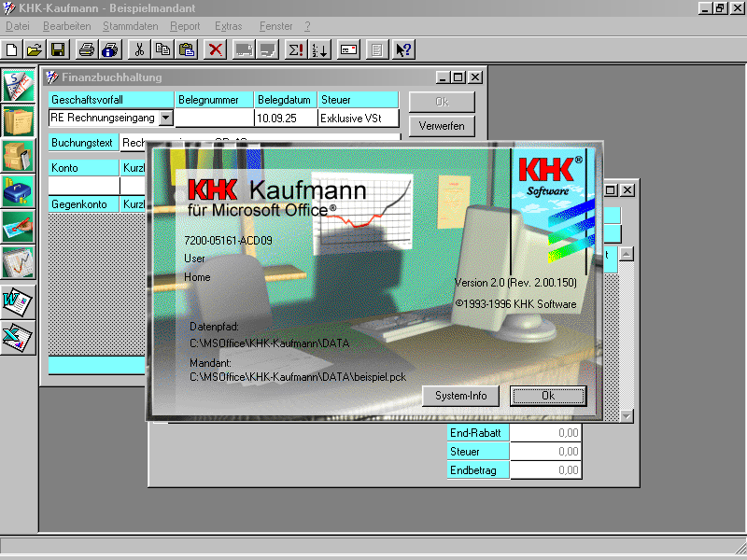Open the Fenster menu
747x560 pixels.
[275, 26]
